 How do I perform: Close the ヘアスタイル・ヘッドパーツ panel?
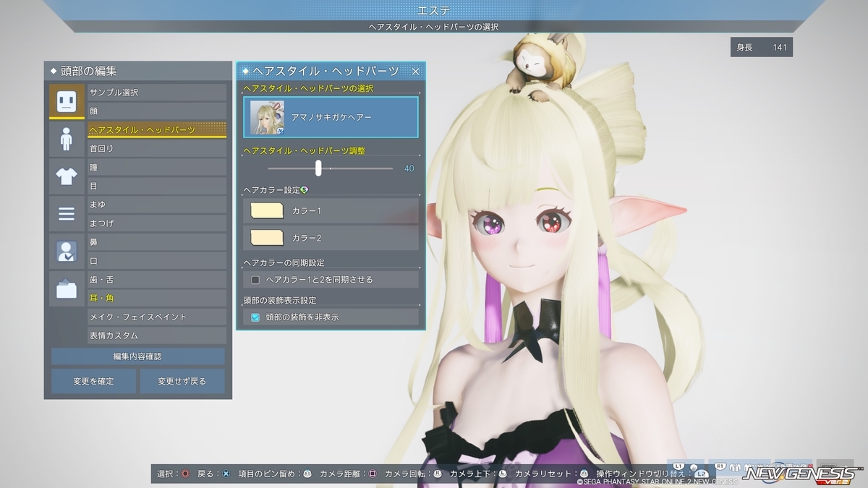(x=415, y=72)
